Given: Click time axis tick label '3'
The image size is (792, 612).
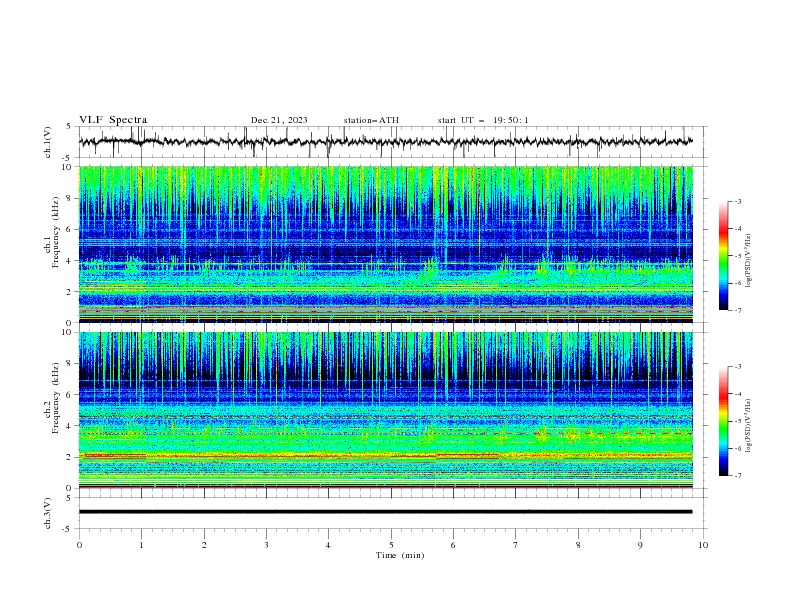Looking at the screenshot, I should click(266, 545).
